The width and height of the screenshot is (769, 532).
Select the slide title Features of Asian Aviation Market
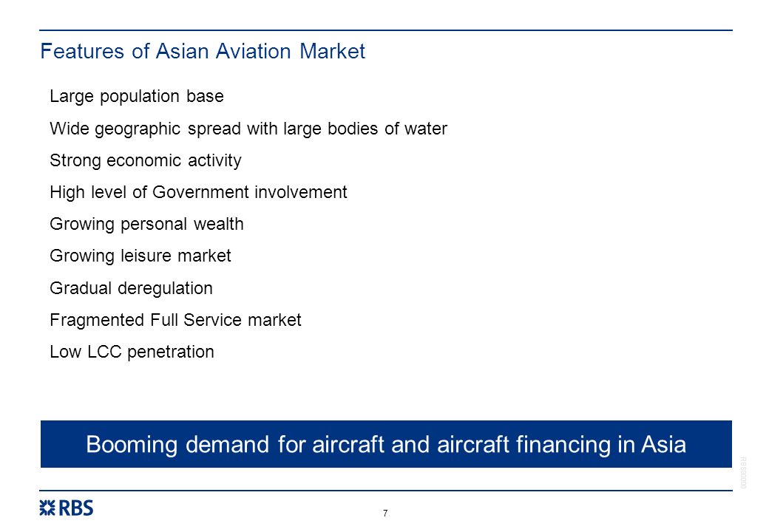[203, 51]
